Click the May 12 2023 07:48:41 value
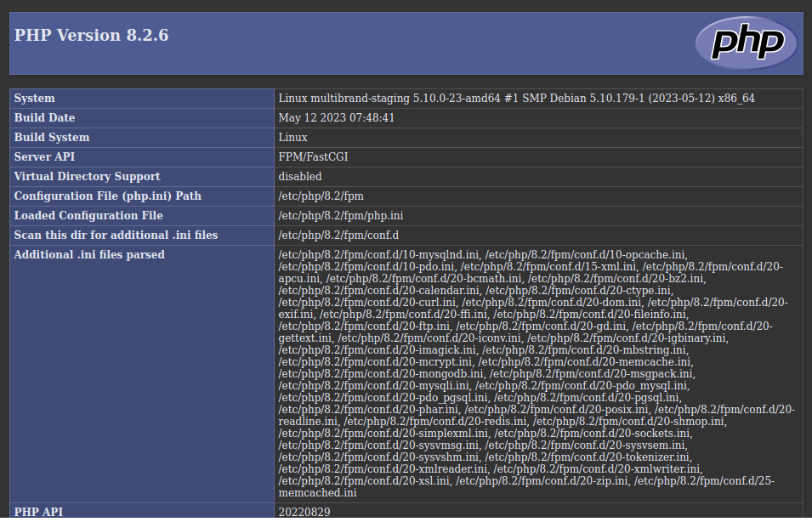This screenshot has width=812, height=522. coord(337,118)
